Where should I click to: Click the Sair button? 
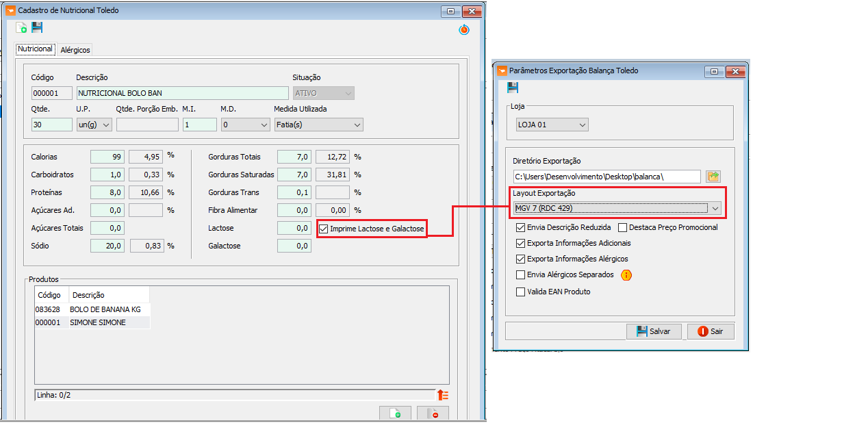pyautogui.click(x=711, y=331)
